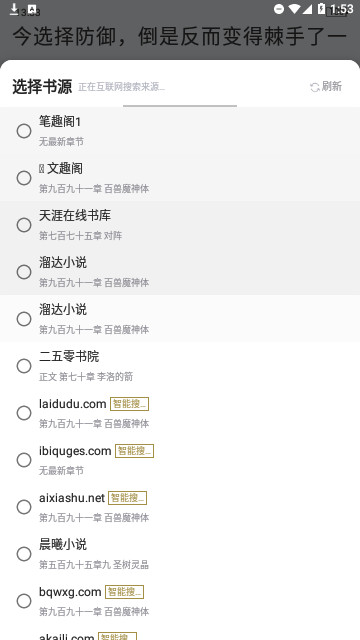Select the 笔趣阁1 radio button
Screen dimensions: 360x640
tap(24, 131)
